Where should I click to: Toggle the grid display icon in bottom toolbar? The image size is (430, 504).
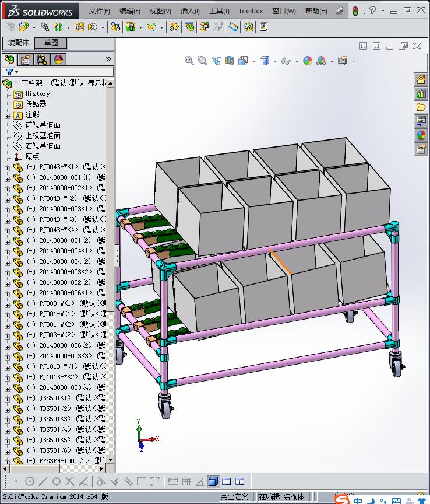[x=186, y=481]
